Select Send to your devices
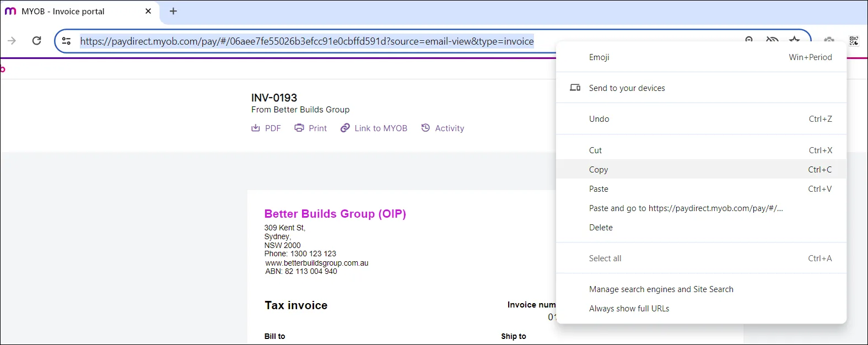 (x=701, y=88)
